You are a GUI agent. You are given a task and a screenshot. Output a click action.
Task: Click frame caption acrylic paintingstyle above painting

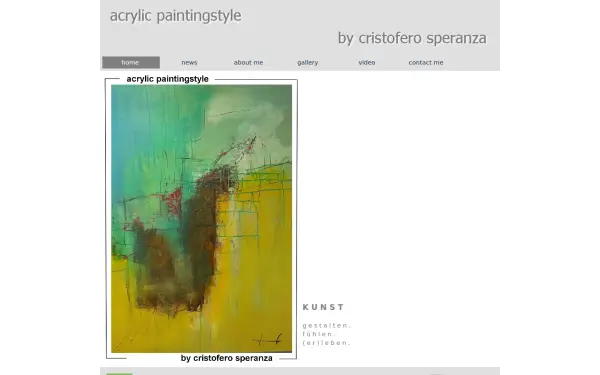168,79
